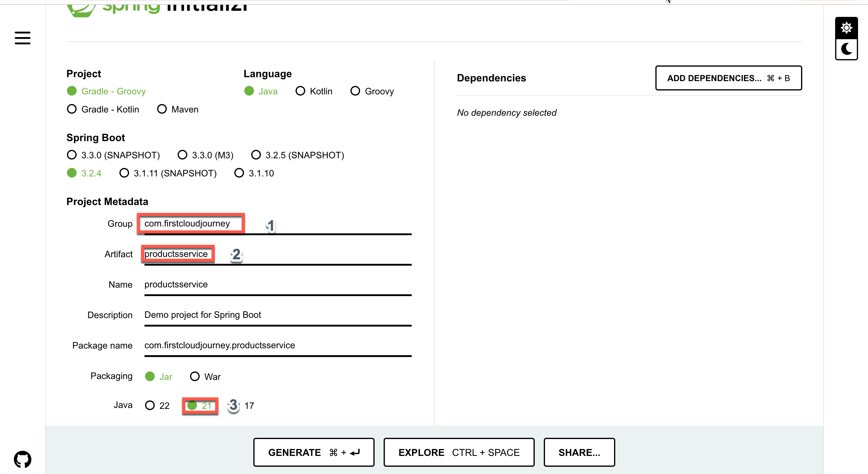868x474 pixels.
Task: Click the SHARE... button
Action: point(579,452)
